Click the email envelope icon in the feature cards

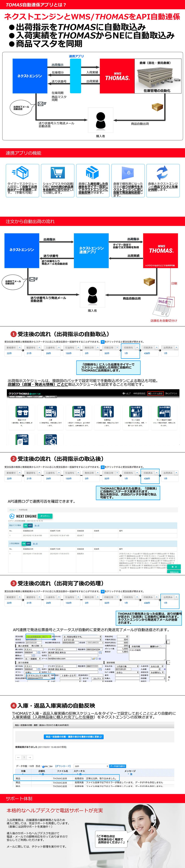pyautogui.click(x=128, y=172)
